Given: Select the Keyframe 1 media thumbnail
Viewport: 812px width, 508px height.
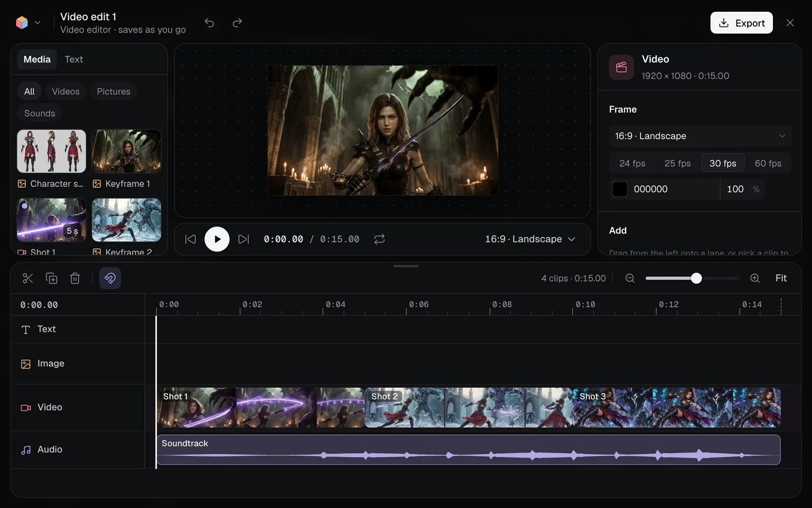Looking at the screenshot, I should [126, 151].
